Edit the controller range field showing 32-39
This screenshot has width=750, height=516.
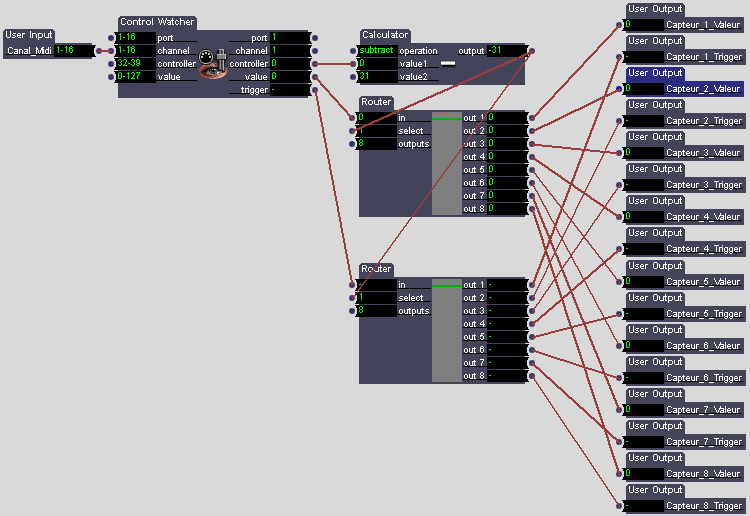(x=135, y=63)
